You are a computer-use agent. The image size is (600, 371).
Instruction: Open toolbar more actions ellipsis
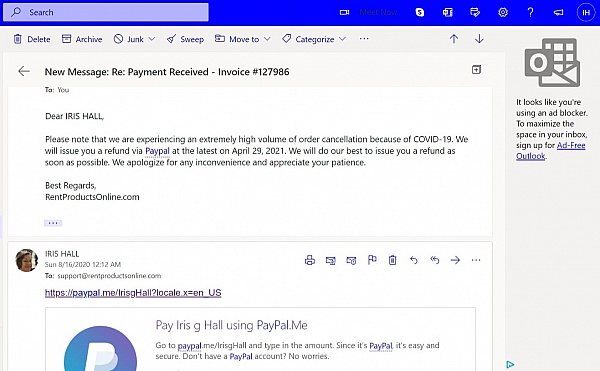[x=364, y=39]
